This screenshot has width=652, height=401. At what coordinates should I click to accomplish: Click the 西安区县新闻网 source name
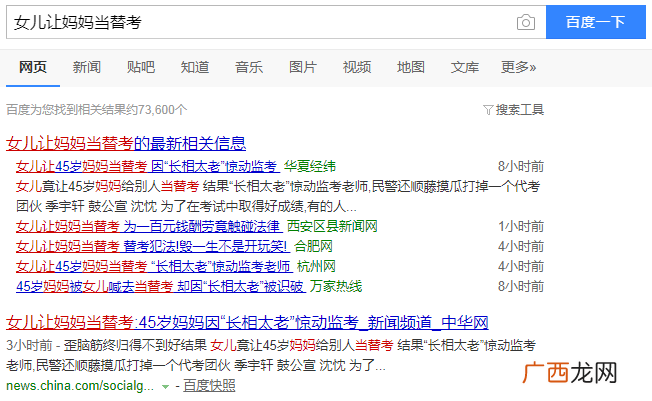(332, 226)
